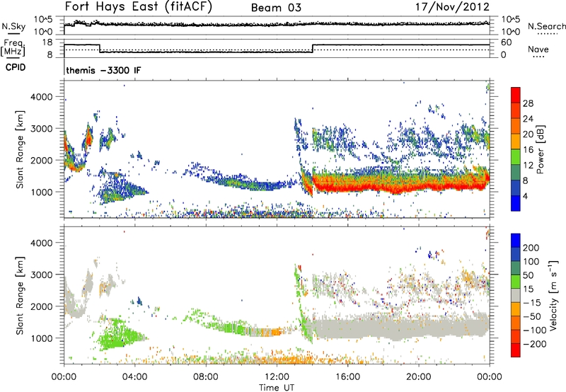Click the red -200 velocity swatch
This screenshot has height=392, width=566.
516,350
